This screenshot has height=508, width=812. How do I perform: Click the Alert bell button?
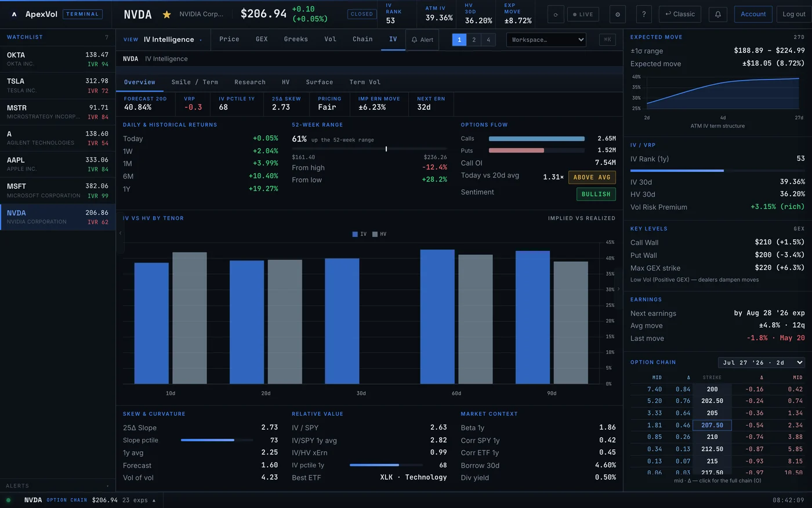422,39
